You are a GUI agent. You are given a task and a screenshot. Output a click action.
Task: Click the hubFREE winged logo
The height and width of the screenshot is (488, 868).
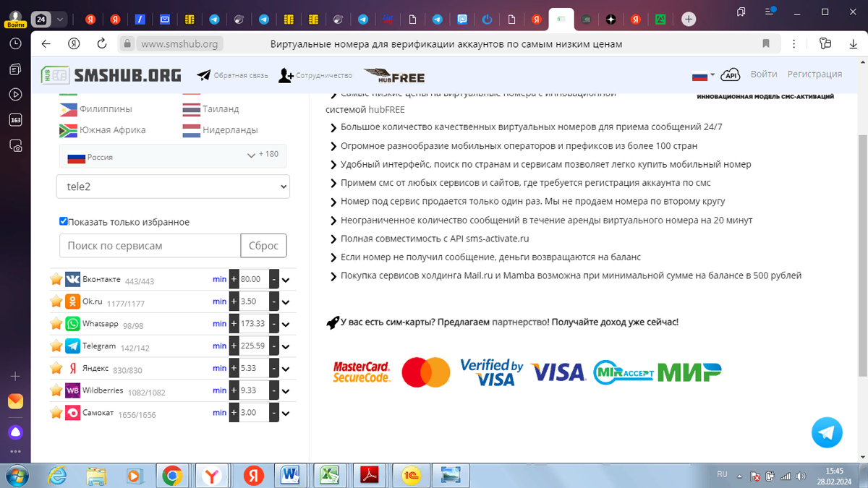pyautogui.click(x=393, y=76)
